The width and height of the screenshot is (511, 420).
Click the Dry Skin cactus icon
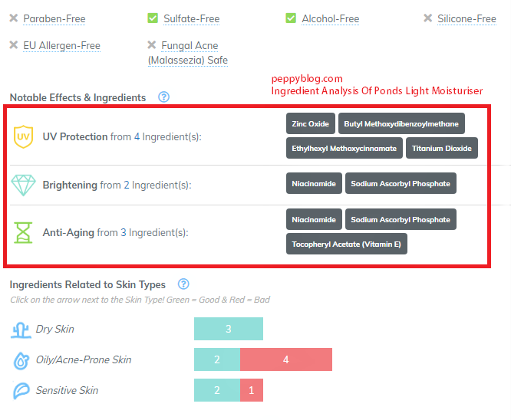tap(21, 330)
